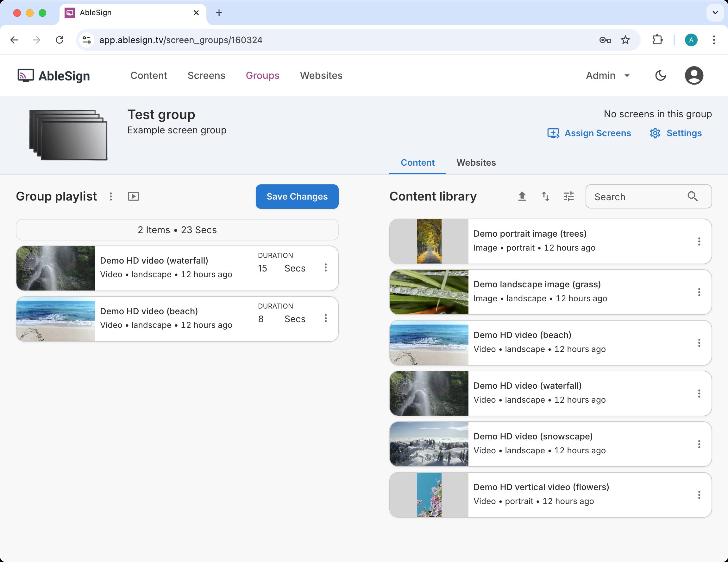Open the content filter sliders icon
This screenshot has width=728, height=562.
tap(569, 196)
